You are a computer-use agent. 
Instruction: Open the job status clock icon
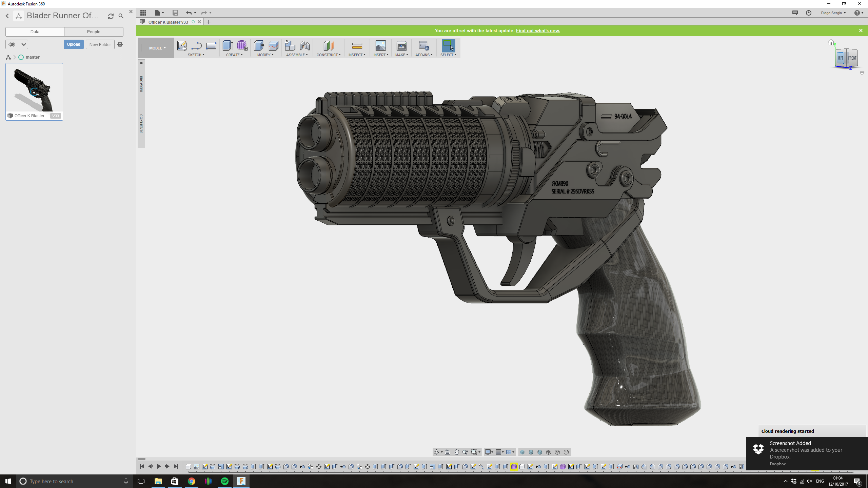click(809, 13)
